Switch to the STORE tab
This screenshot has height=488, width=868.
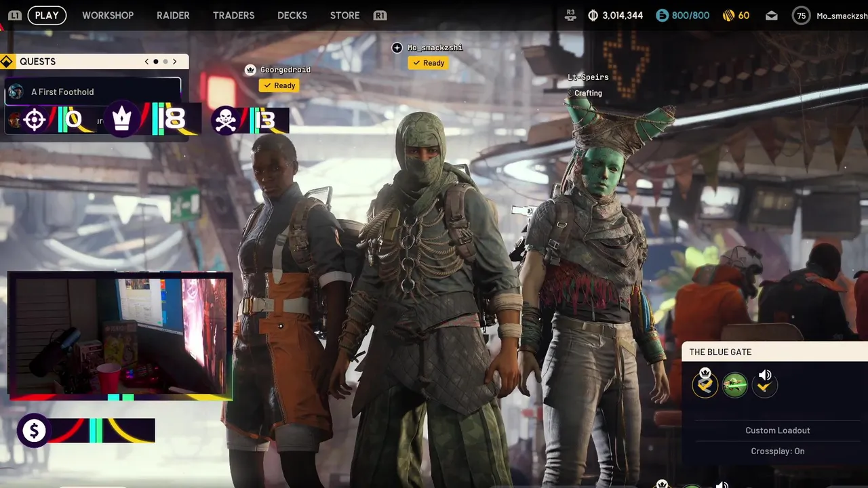(x=344, y=15)
